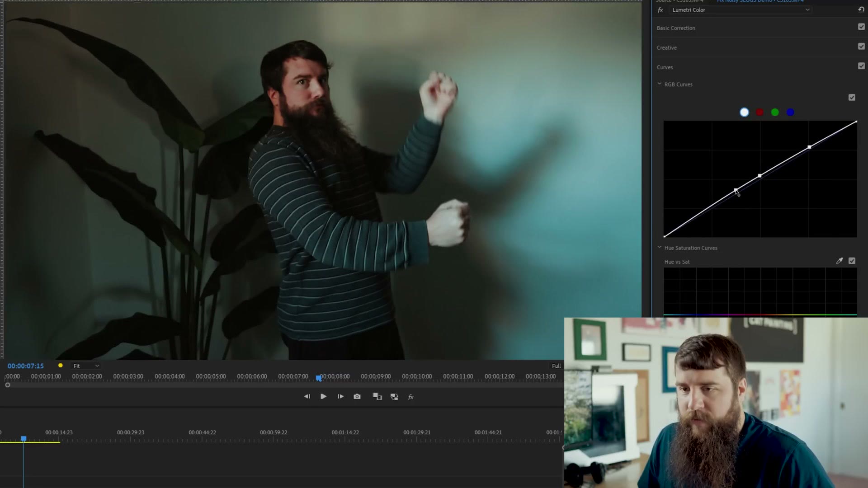868x488 pixels.
Task: Step back one frame
Action: (x=307, y=397)
